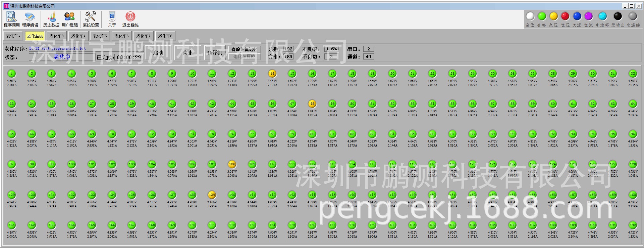Show the 关于 about dialog

click(x=112, y=19)
